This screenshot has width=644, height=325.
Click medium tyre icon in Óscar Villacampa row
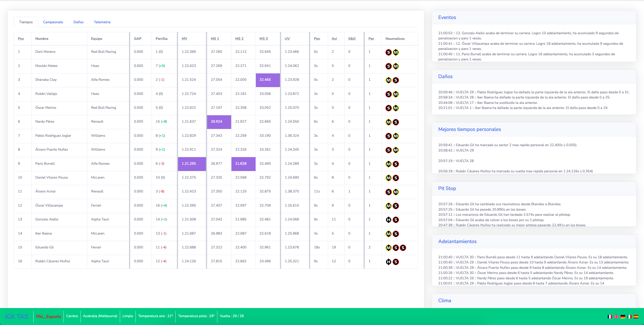coord(388,206)
